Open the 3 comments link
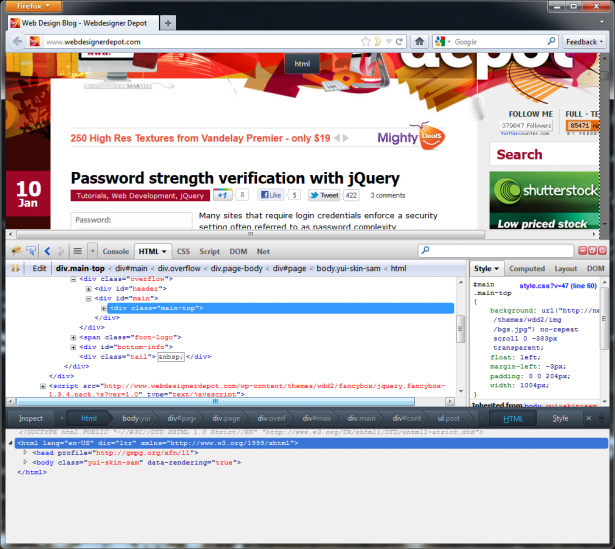Viewport: 615px width, 549px height. 388,195
